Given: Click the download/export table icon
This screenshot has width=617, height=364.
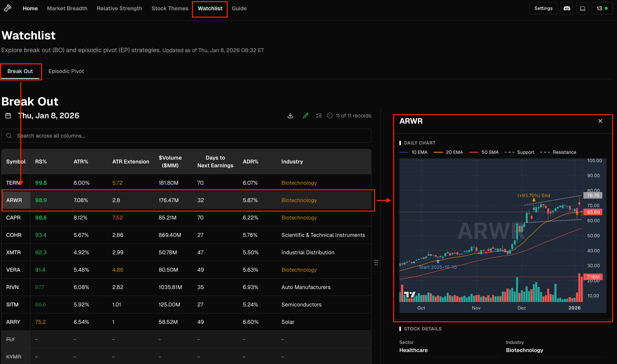Looking at the screenshot, I should click(x=290, y=116).
